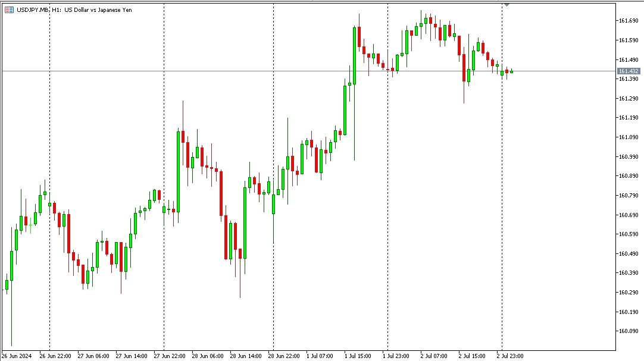The height and width of the screenshot is (361, 644).
Task: Click the chart shift triangle marker
Action: [x=507, y=5]
